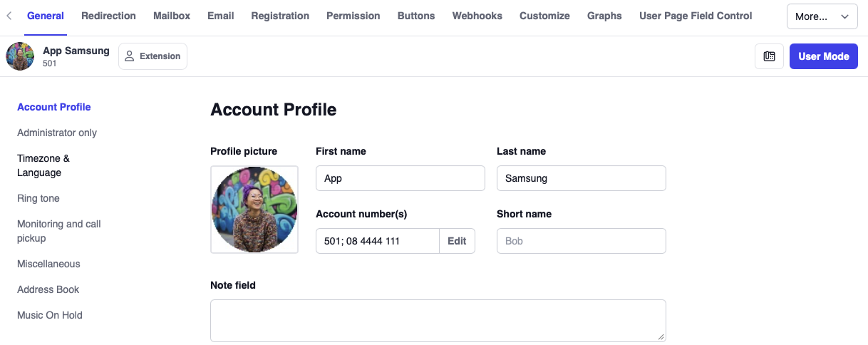
Task: Open Monitoring and call pickup section
Action: click(59, 231)
